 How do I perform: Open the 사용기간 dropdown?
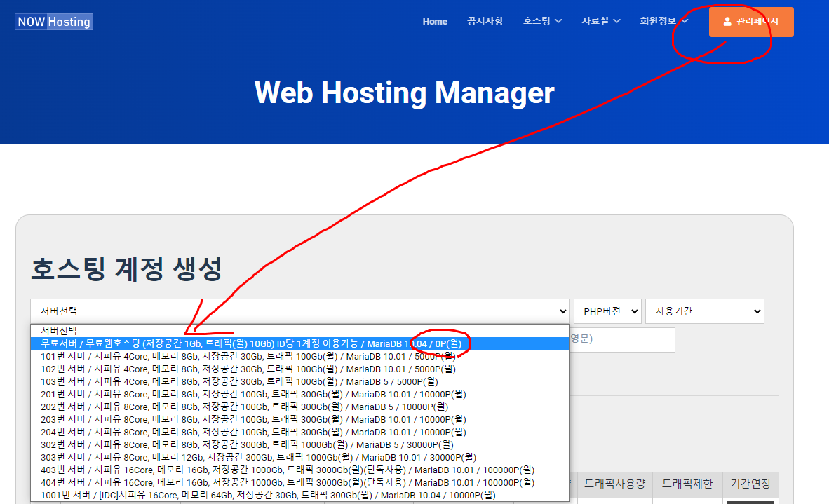704,311
